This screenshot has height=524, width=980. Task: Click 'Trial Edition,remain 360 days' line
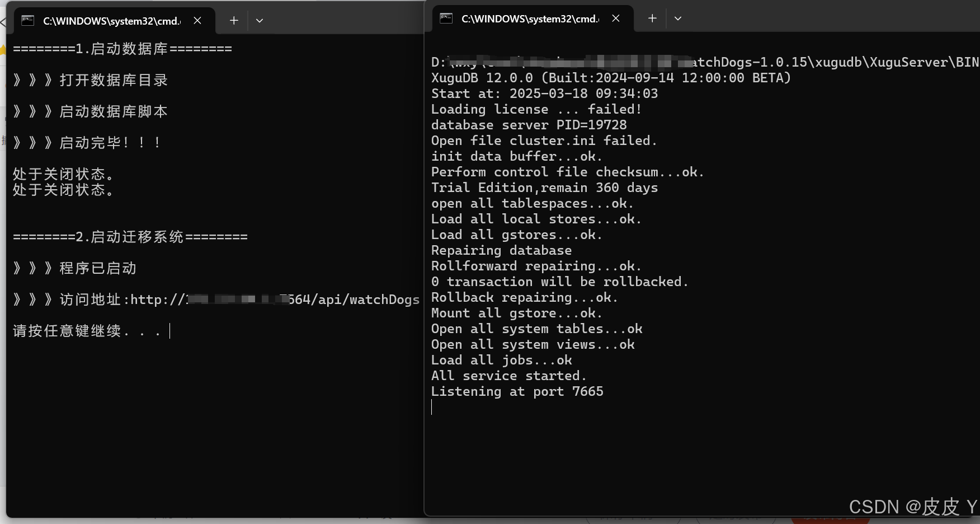544,188
